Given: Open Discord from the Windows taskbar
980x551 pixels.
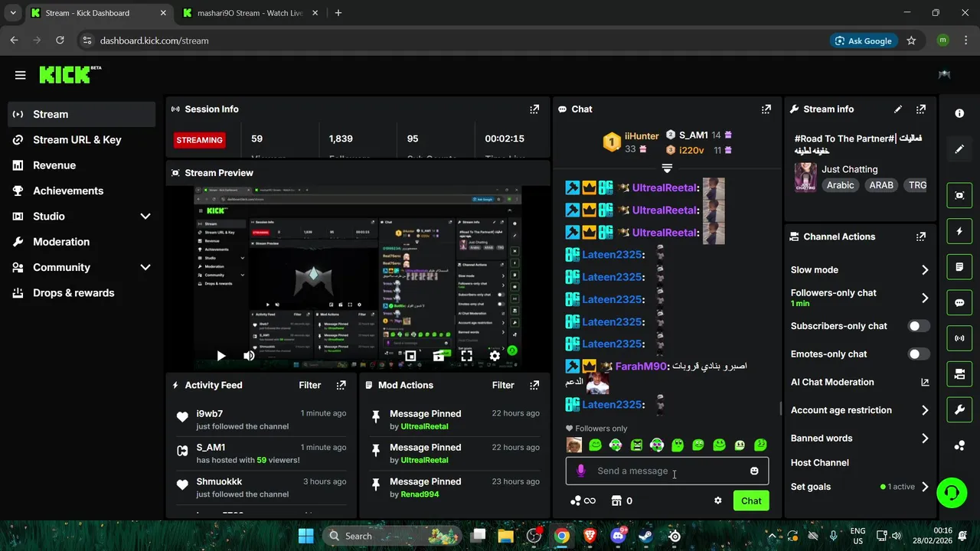Looking at the screenshot, I should point(619,536).
